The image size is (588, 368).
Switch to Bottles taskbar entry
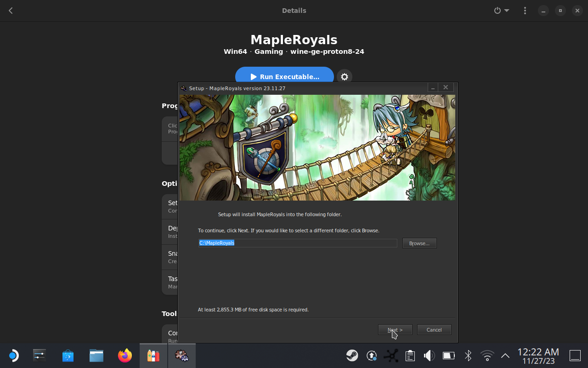(x=153, y=356)
